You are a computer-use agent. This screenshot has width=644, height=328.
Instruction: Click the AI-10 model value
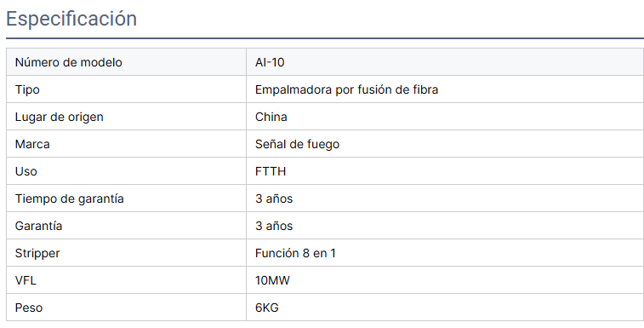pyautogui.click(x=270, y=62)
